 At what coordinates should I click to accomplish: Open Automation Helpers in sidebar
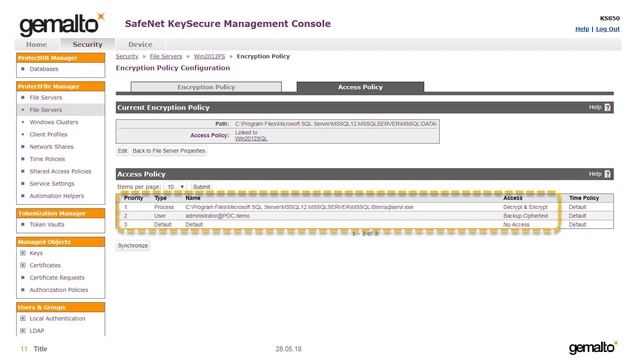coord(57,196)
